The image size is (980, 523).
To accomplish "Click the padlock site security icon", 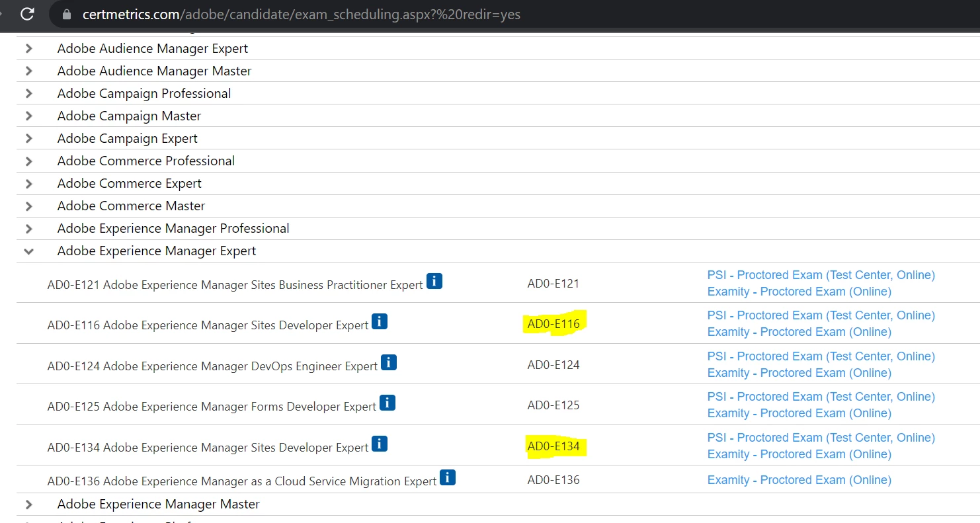I will point(66,14).
